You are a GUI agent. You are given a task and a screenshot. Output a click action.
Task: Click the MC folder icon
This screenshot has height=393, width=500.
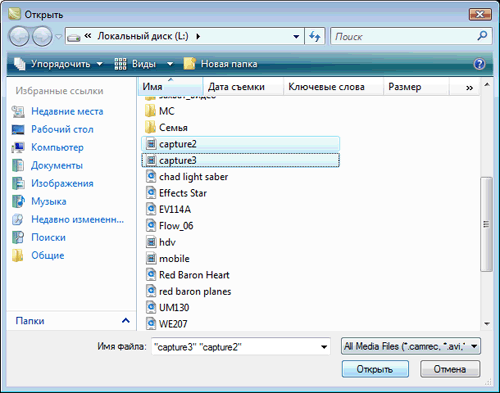pos(150,111)
